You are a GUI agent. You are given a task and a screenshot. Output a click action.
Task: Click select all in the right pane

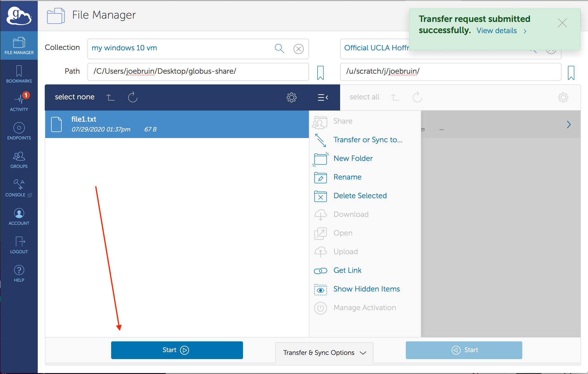tap(364, 97)
